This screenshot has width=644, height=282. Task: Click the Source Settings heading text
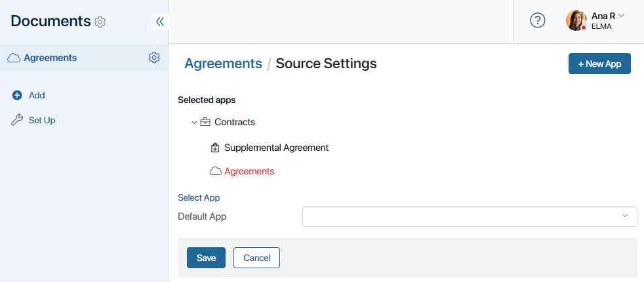click(x=326, y=64)
